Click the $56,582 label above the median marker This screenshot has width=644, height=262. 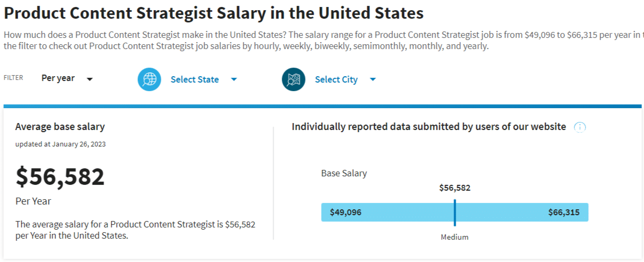[x=455, y=188]
